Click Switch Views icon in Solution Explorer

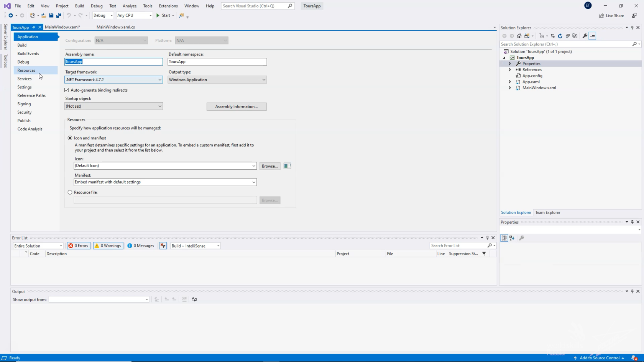pos(527,36)
